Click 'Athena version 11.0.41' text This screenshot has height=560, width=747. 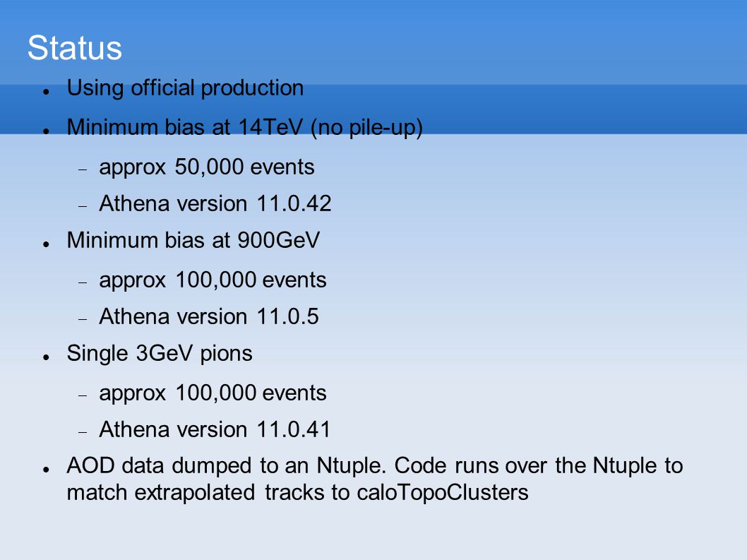coord(215,429)
